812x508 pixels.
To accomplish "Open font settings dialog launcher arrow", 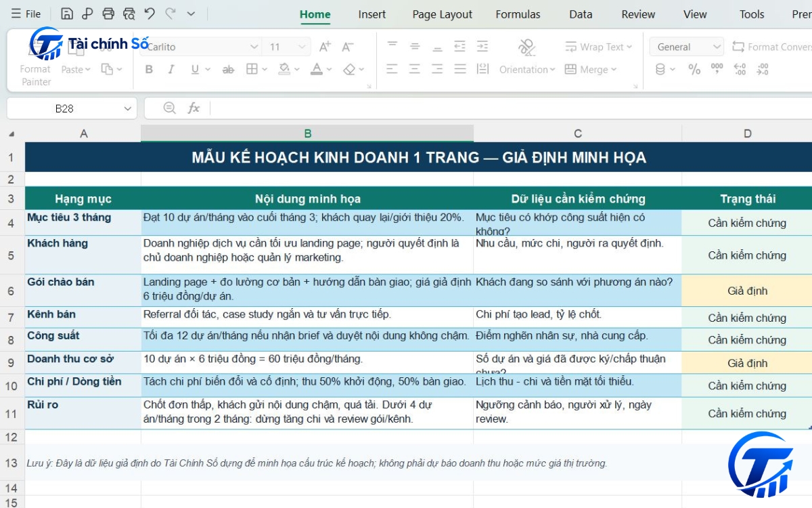I will click(369, 86).
